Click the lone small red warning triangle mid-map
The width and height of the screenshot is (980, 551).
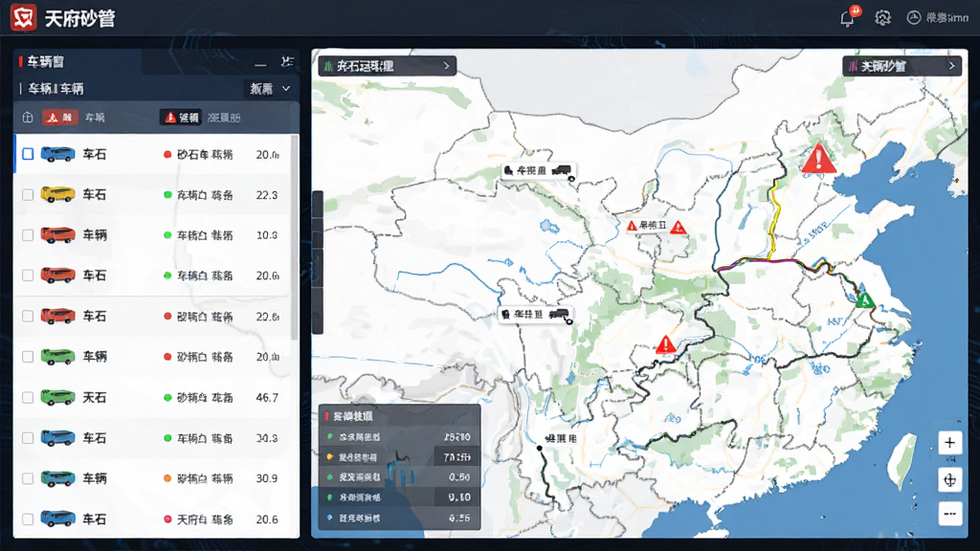(x=666, y=344)
